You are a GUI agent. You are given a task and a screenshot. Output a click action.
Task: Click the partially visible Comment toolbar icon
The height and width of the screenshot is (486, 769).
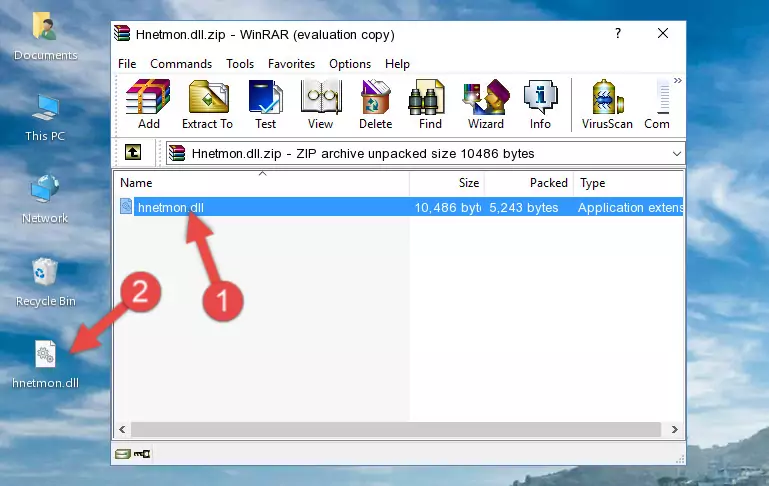coord(658,104)
